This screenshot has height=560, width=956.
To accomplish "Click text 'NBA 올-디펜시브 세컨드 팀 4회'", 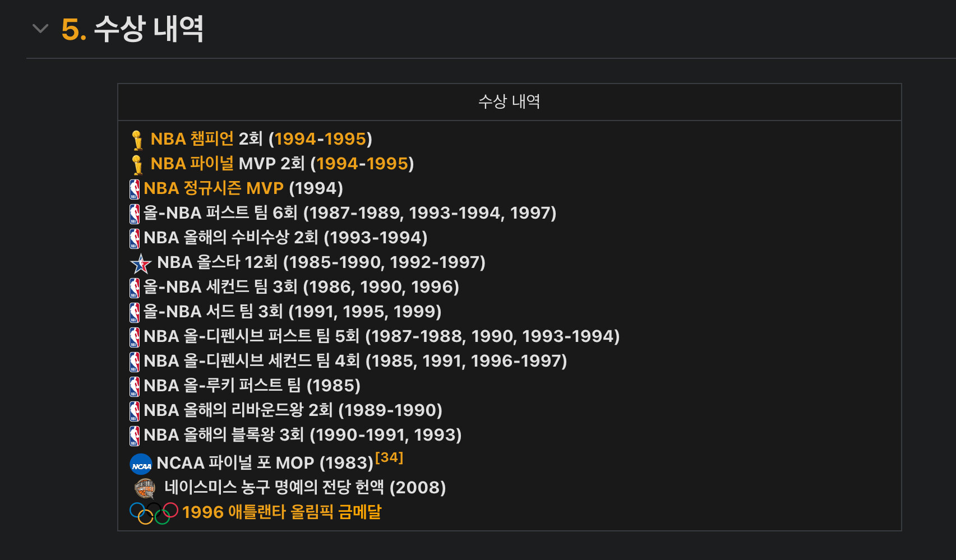I will [x=252, y=360].
